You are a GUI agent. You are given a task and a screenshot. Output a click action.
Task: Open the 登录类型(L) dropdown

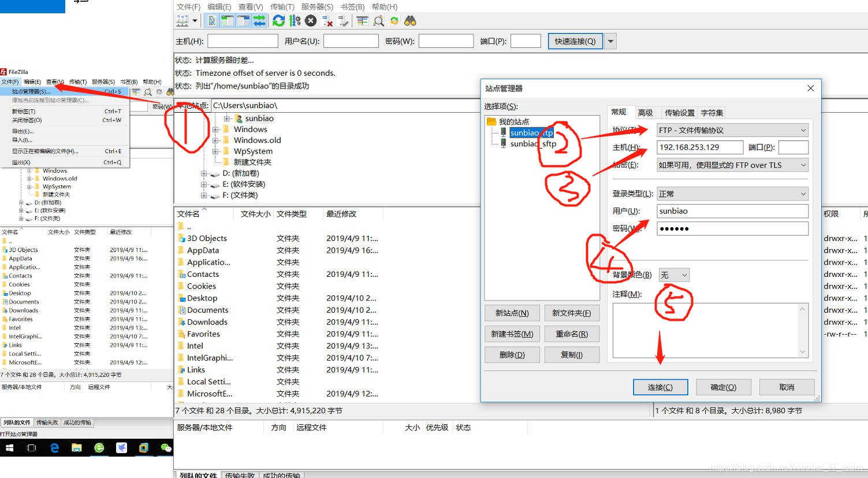733,194
